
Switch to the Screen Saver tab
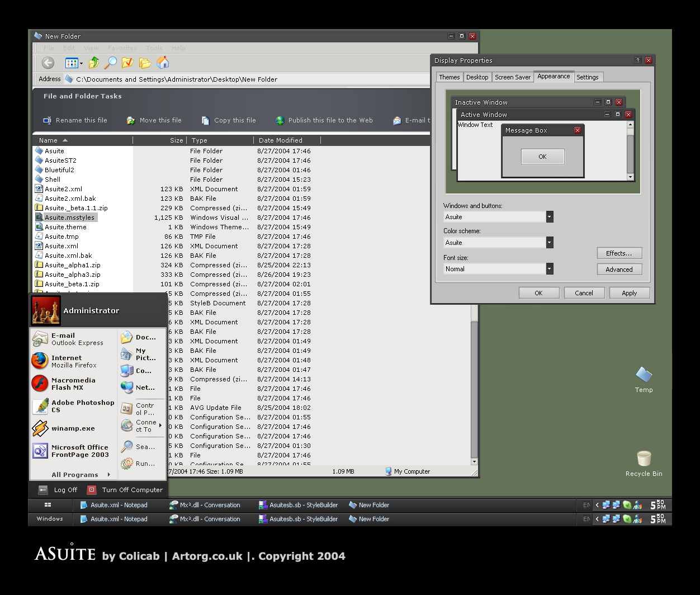512,77
